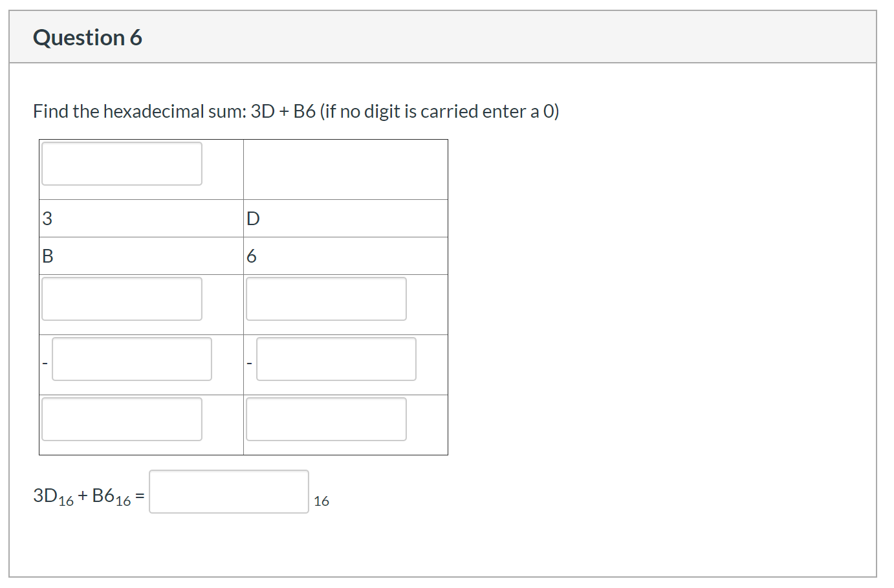Click the subscript 16 after the answer box
The image size is (894, 588).
[322, 500]
